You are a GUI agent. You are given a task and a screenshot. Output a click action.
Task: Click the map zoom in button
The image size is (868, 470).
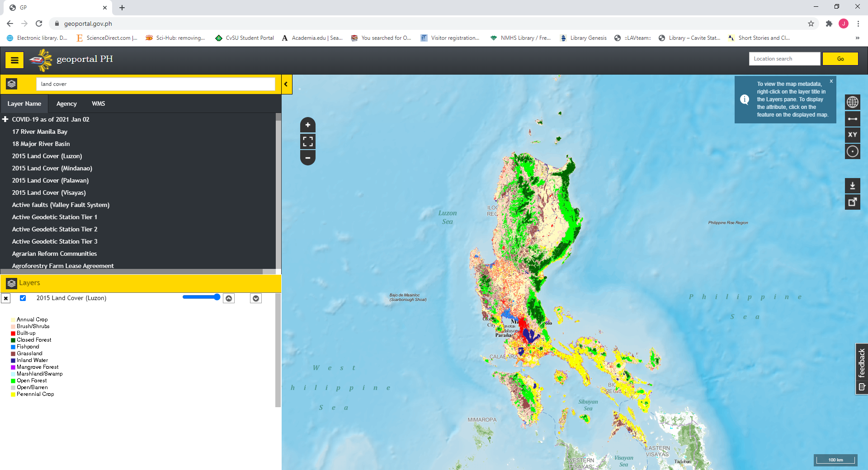pos(308,125)
